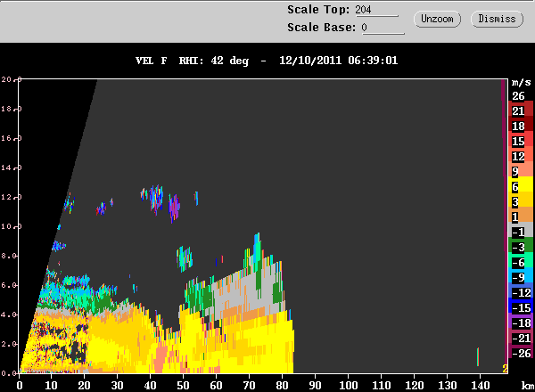The height and width of the screenshot is (392, 535).
Task: Click the Unzoom button
Action: point(437,19)
